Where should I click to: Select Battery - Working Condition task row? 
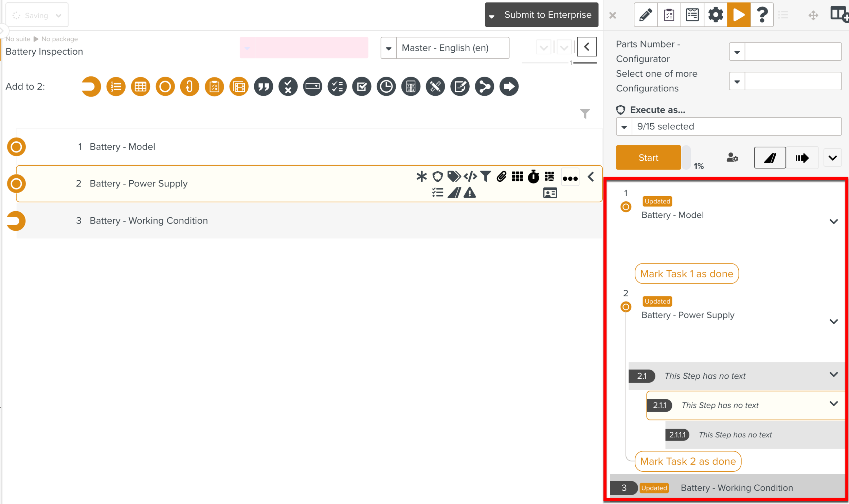coord(149,221)
